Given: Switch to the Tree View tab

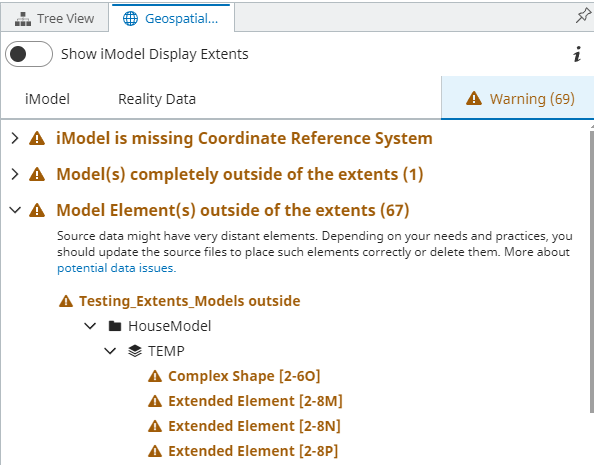Looking at the screenshot, I should tap(55, 18).
